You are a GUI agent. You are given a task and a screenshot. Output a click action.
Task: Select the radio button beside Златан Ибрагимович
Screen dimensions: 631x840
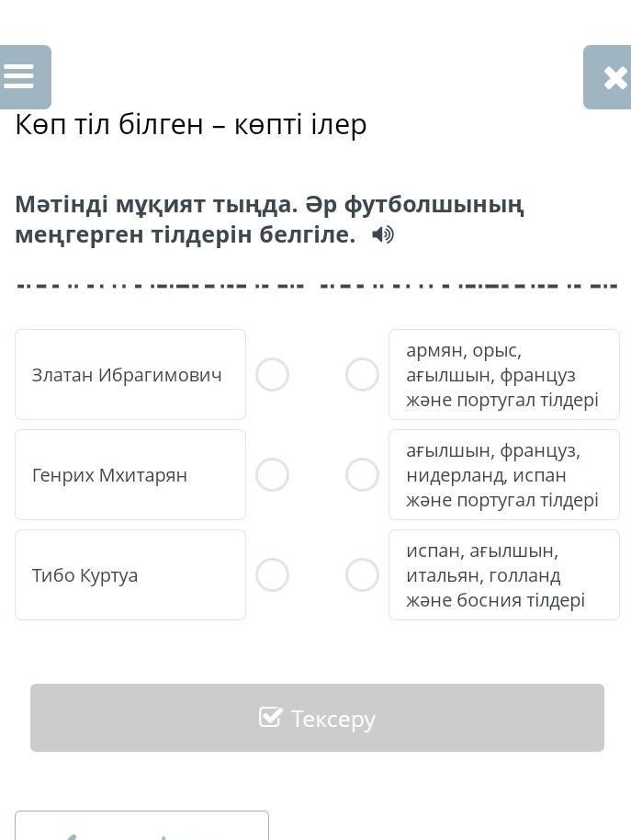tap(272, 375)
